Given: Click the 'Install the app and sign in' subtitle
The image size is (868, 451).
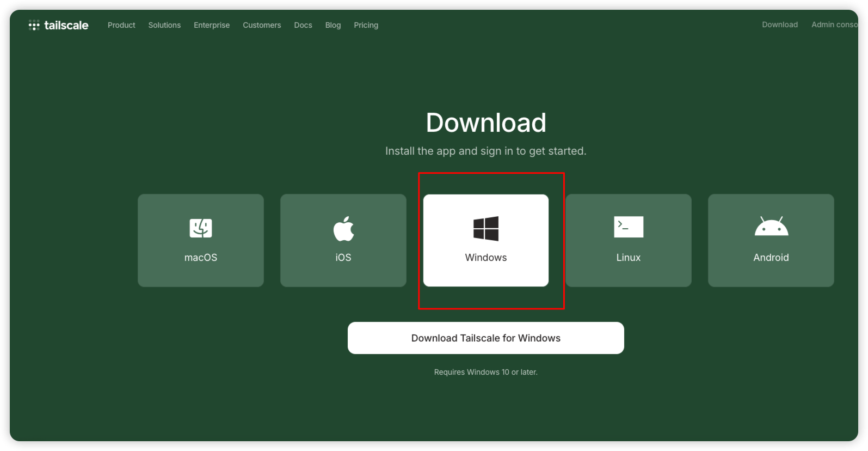Looking at the screenshot, I should (x=486, y=151).
